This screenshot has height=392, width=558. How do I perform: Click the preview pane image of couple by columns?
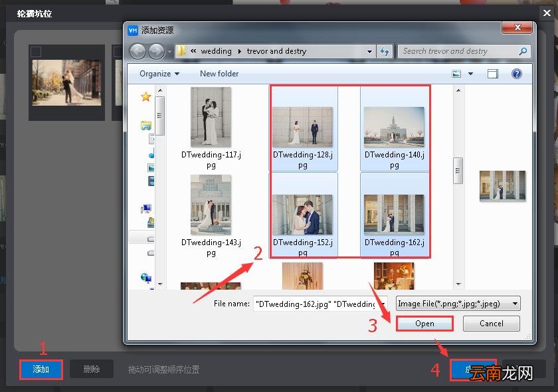coord(502,186)
